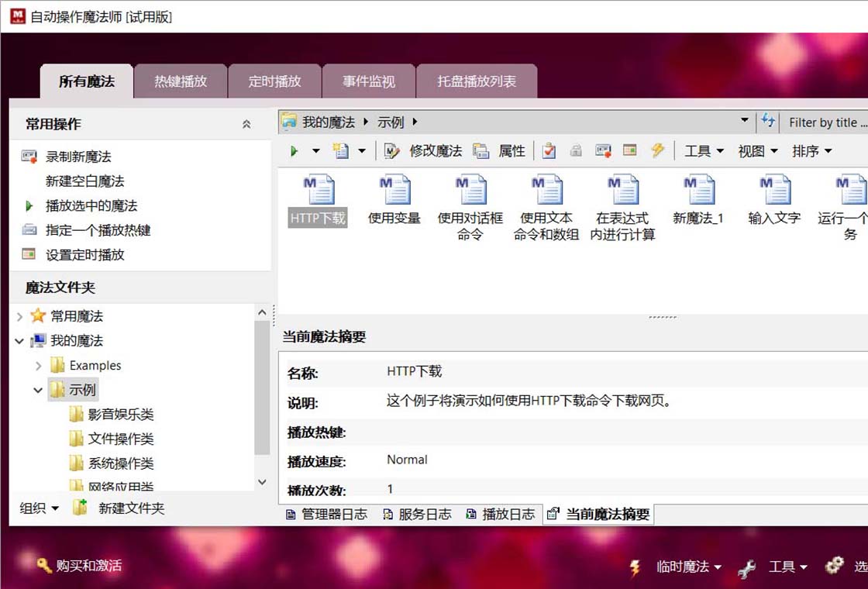The width and height of the screenshot is (868, 589).
Task: Click the gear settings icon at the bottom
Action: coord(834,565)
